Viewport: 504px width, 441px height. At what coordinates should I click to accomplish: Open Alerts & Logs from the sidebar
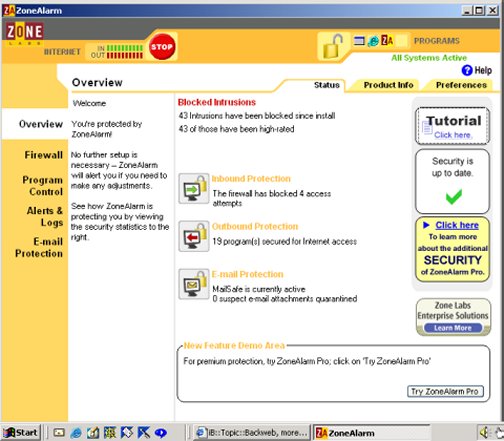coord(45,216)
